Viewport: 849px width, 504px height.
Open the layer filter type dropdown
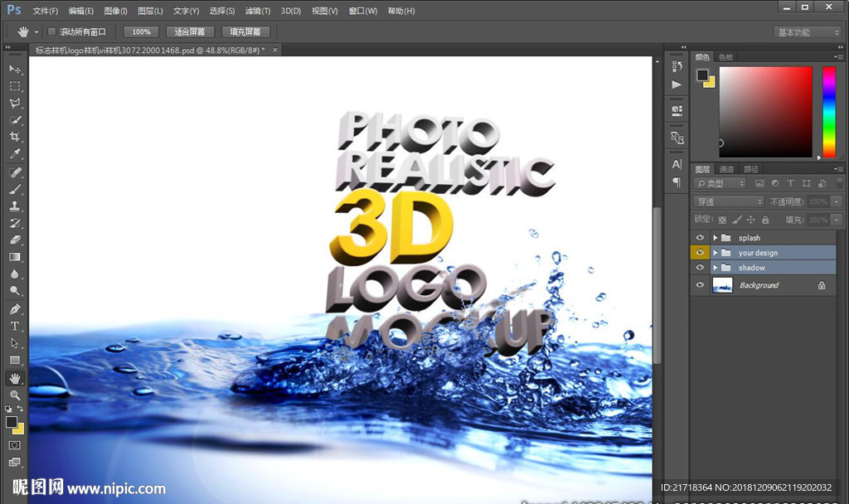pos(720,183)
